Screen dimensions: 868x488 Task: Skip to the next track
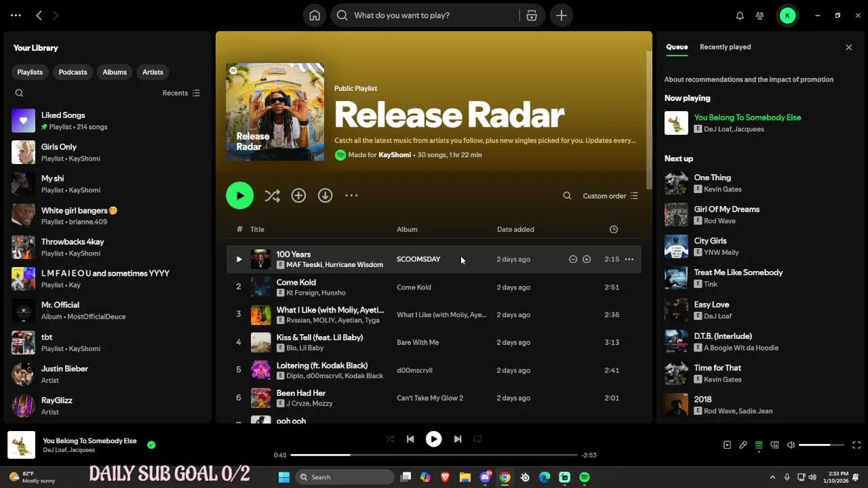[x=458, y=439]
